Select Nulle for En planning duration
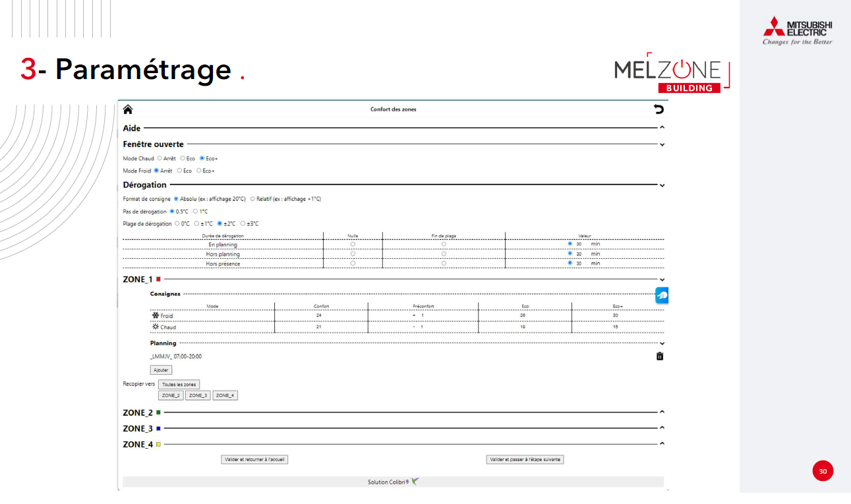 pyautogui.click(x=353, y=244)
